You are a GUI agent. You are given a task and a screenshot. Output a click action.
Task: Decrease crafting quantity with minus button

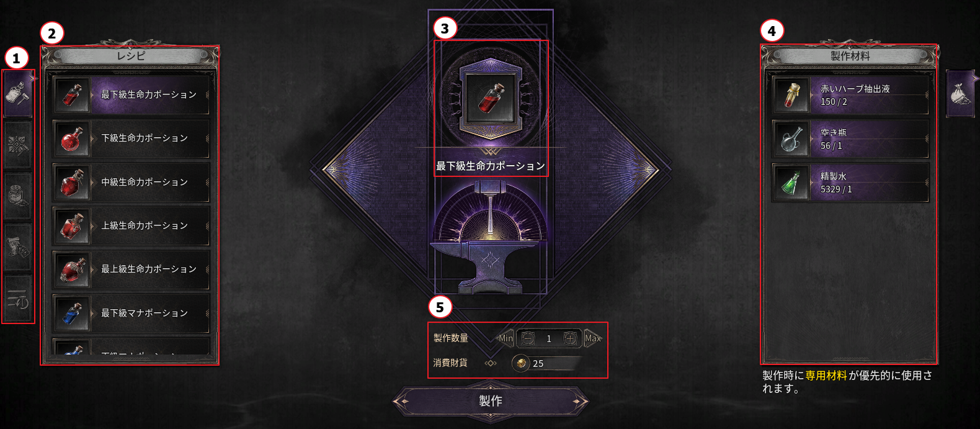point(527,338)
